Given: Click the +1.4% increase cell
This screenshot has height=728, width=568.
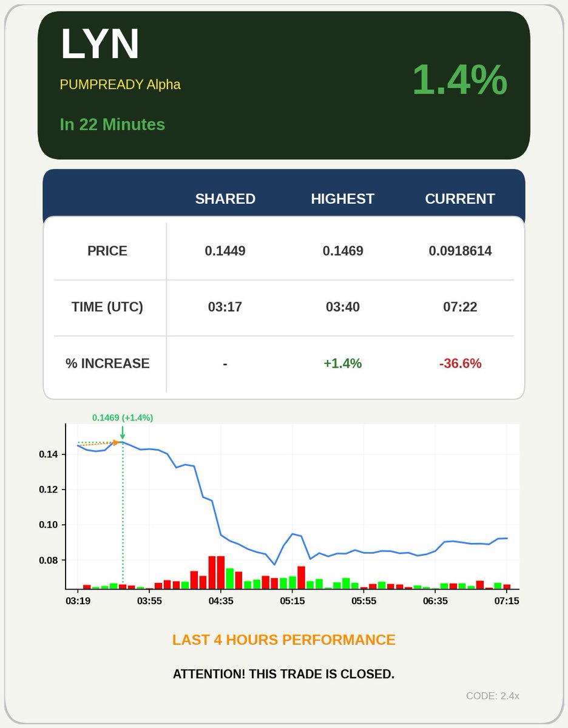Looking at the screenshot, I should tap(343, 363).
